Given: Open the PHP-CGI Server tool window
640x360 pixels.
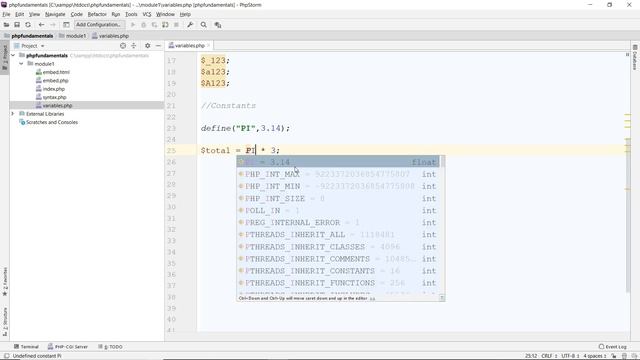Looking at the screenshot, I should 68,347.
